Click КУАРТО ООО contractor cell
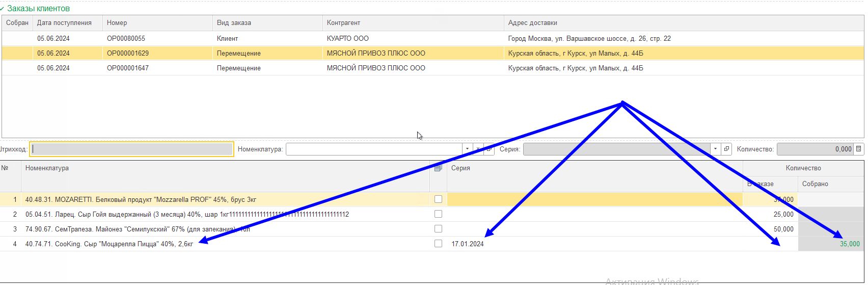The height and width of the screenshot is (285, 868). (x=348, y=38)
